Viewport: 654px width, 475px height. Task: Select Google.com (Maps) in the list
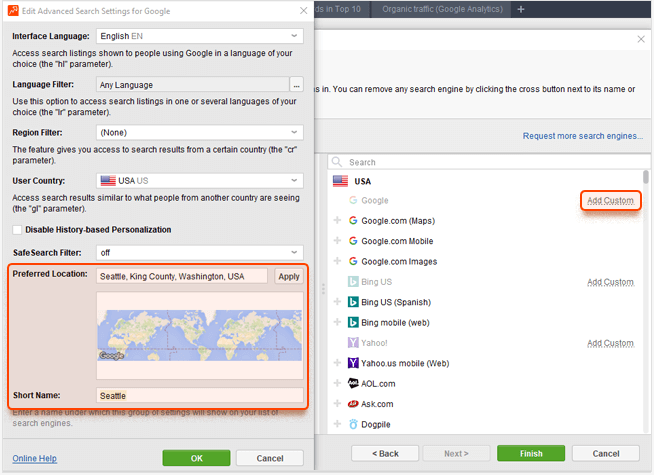point(398,221)
